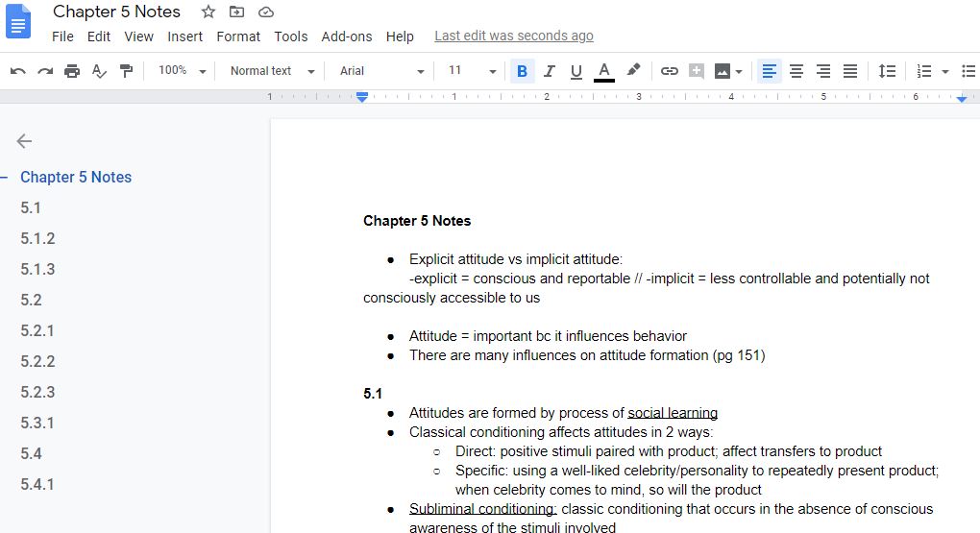Jump to Chapter 5 Notes in outline
This screenshot has height=533, width=980.
click(x=76, y=177)
